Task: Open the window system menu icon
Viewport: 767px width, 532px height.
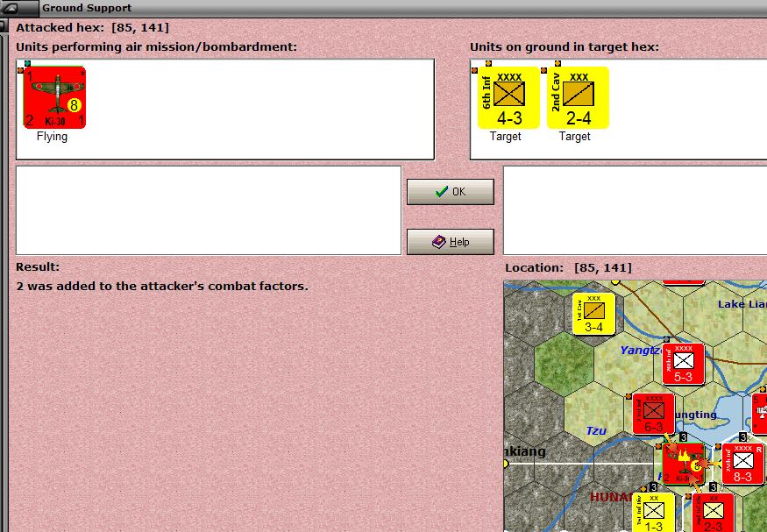Action: (x=11, y=8)
